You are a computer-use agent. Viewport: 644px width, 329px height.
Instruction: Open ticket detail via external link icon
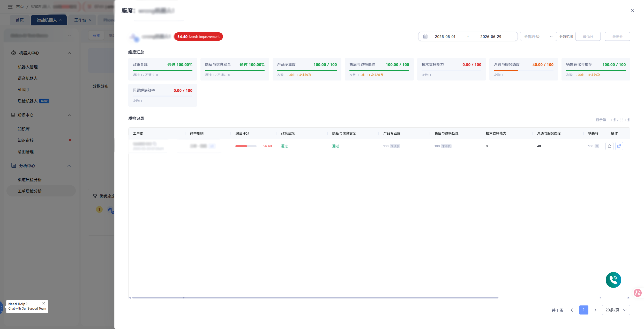click(x=619, y=146)
